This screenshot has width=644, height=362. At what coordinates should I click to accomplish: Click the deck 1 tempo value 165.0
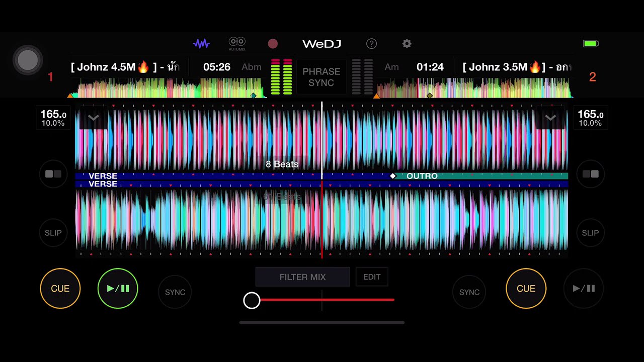tap(53, 115)
